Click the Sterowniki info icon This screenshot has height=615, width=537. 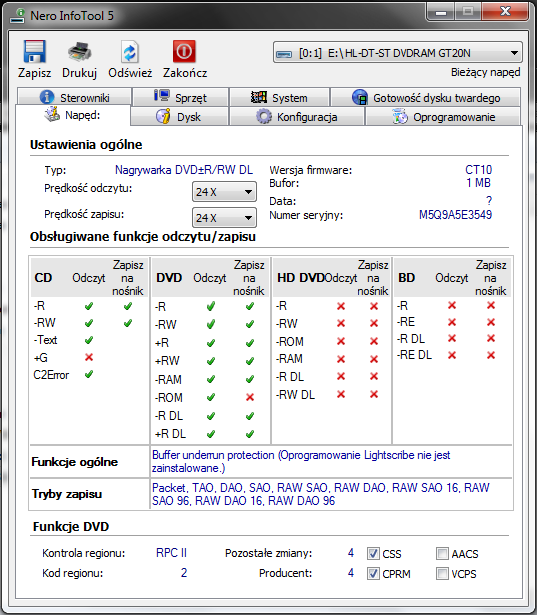(x=47, y=97)
